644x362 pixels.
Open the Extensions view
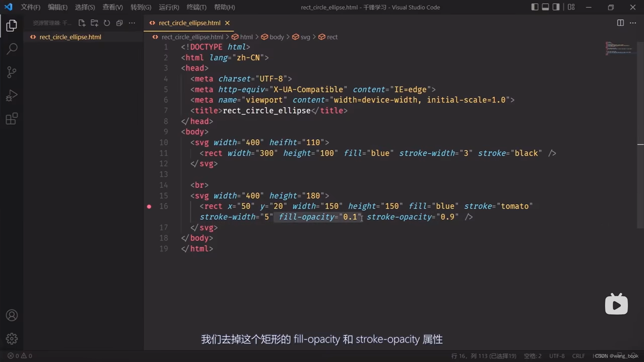(x=12, y=119)
